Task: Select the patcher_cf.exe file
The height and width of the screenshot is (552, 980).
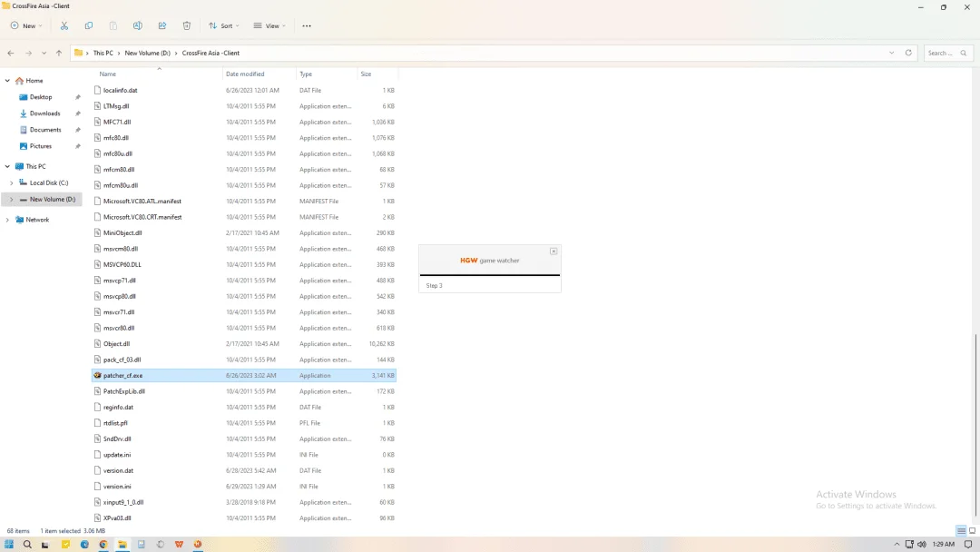Action: (244, 375)
